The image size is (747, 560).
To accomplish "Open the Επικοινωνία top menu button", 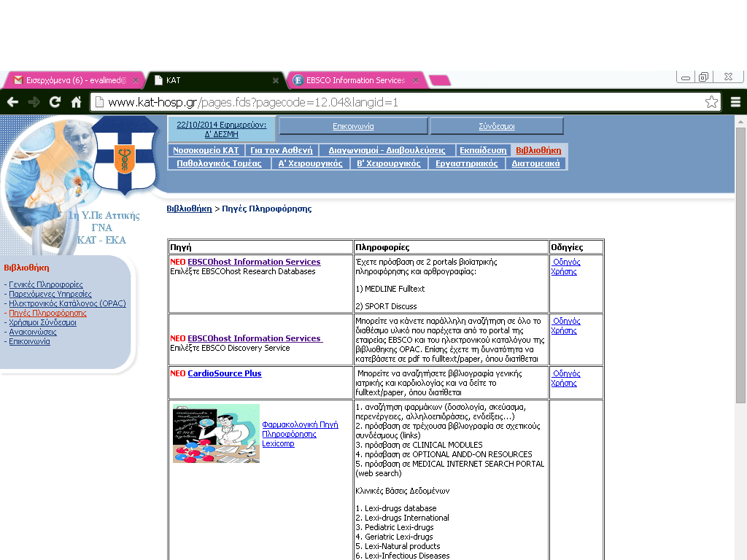I will (353, 126).
